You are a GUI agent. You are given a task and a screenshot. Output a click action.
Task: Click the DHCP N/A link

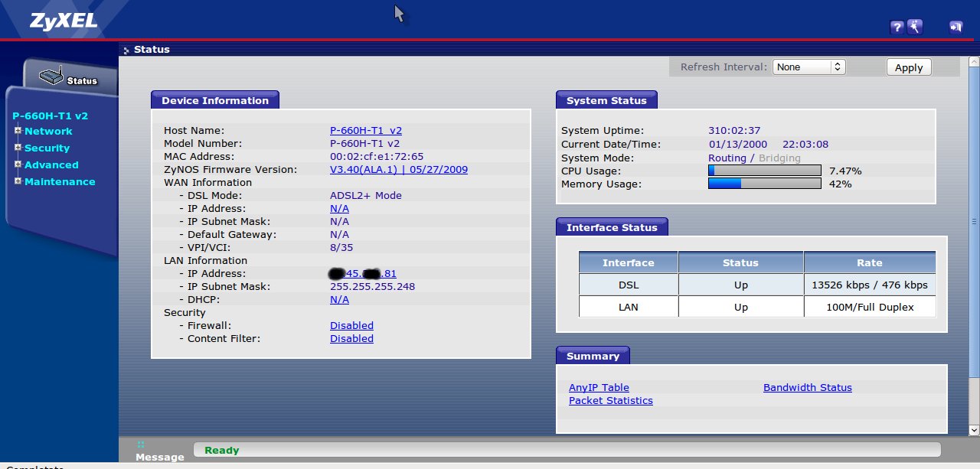339,300
